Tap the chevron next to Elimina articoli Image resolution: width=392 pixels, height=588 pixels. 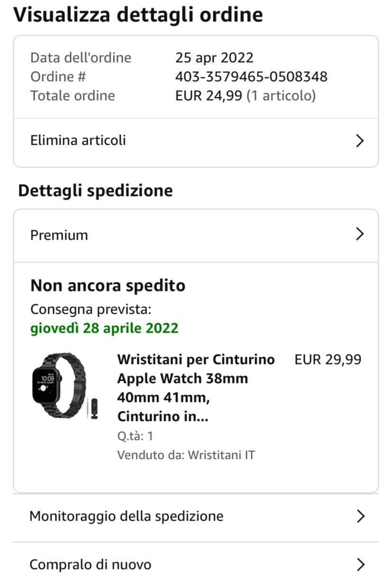click(x=360, y=141)
